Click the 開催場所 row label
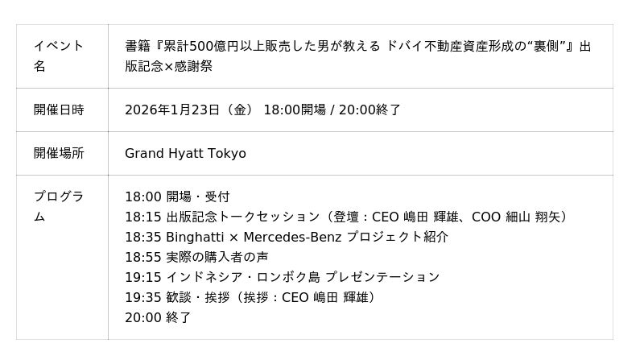Viewport: 644px width, 364px height. click(x=58, y=153)
